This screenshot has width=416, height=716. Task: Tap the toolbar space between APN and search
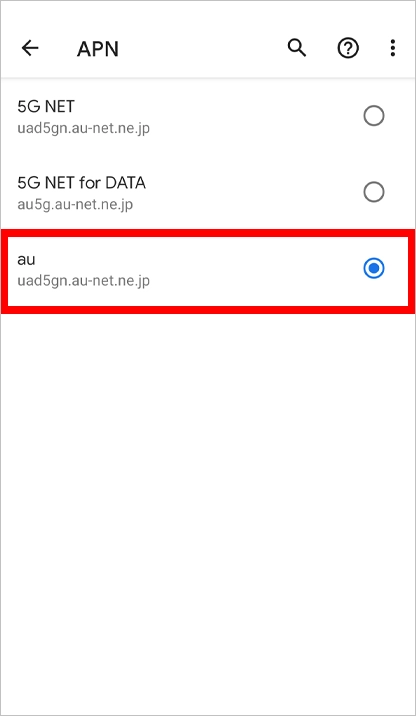(201, 48)
